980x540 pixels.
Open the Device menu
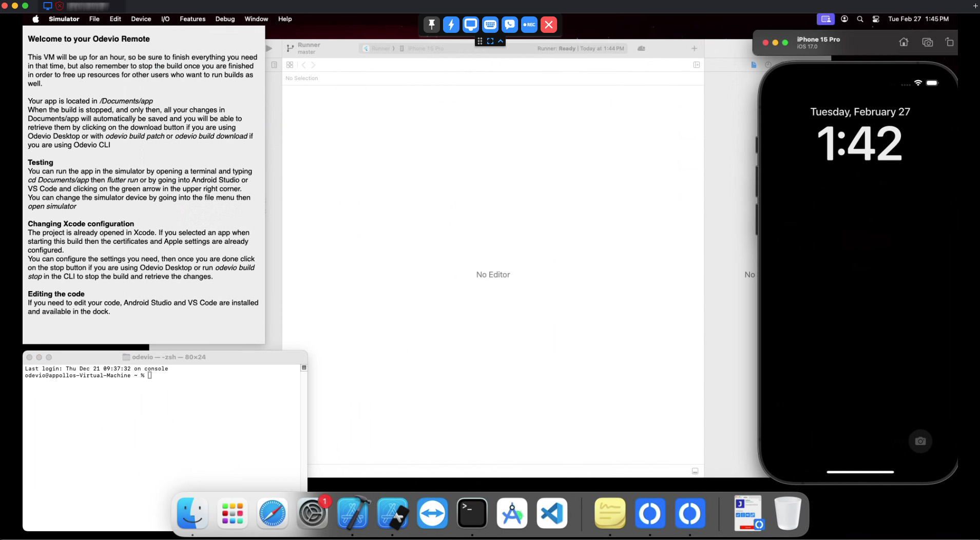tap(141, 19)
